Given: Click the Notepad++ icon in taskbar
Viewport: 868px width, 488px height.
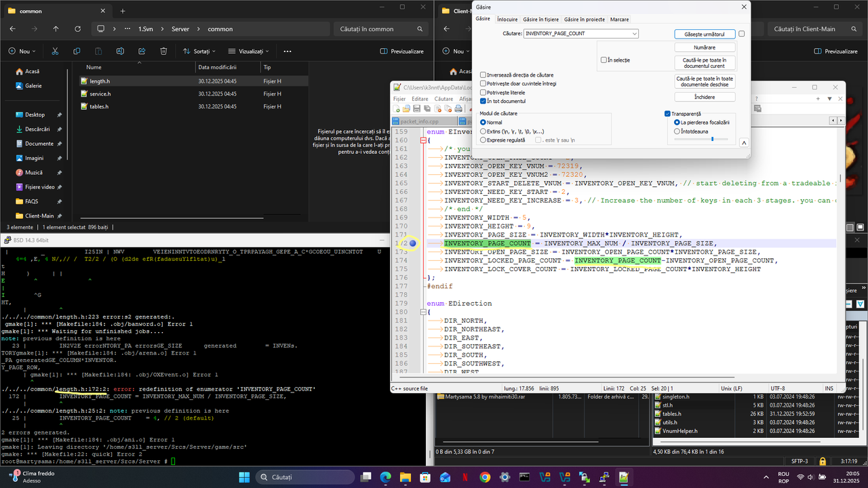Looking at the screenshot, I should (623, 477).
